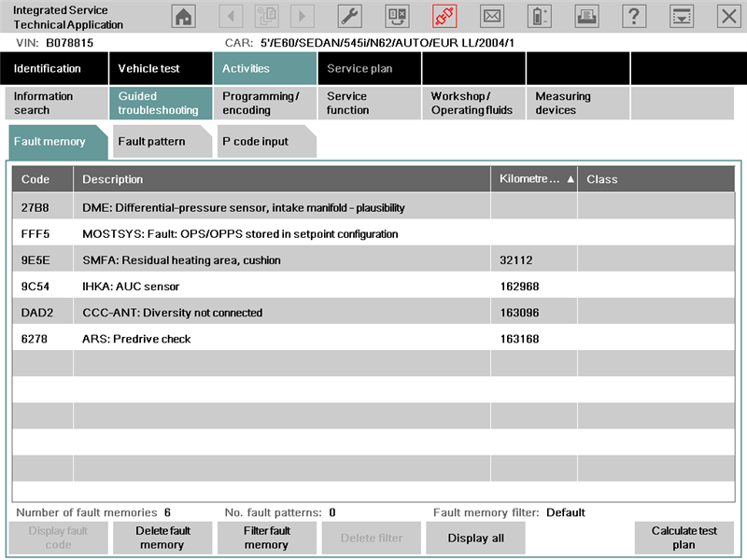Image resolution: width=747 pixels, height=560 pixels.
Task: Select fault row DAD2 CCC-ANT diversity
Action: point(373,313)
